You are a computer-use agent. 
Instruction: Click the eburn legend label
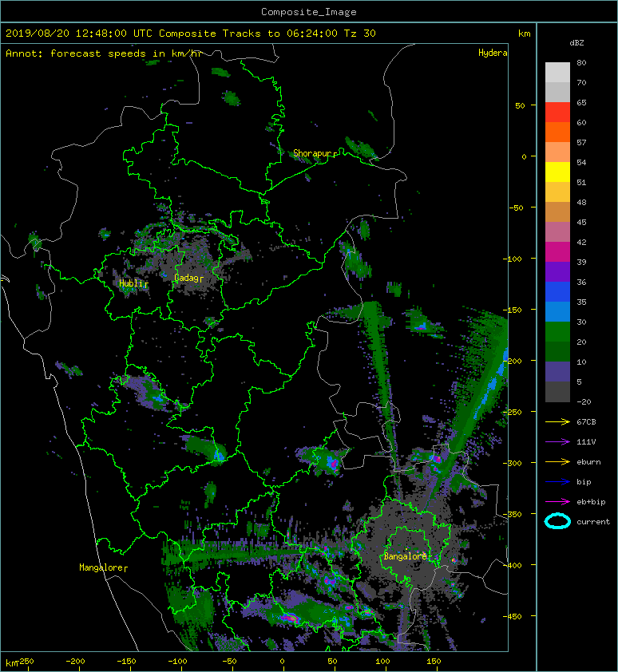[x=588, y=461]
